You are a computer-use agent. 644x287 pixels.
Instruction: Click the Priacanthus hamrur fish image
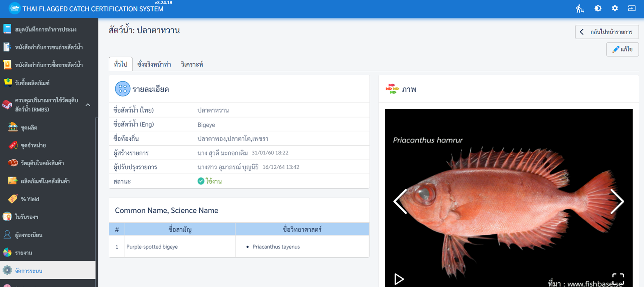[508, 198]
